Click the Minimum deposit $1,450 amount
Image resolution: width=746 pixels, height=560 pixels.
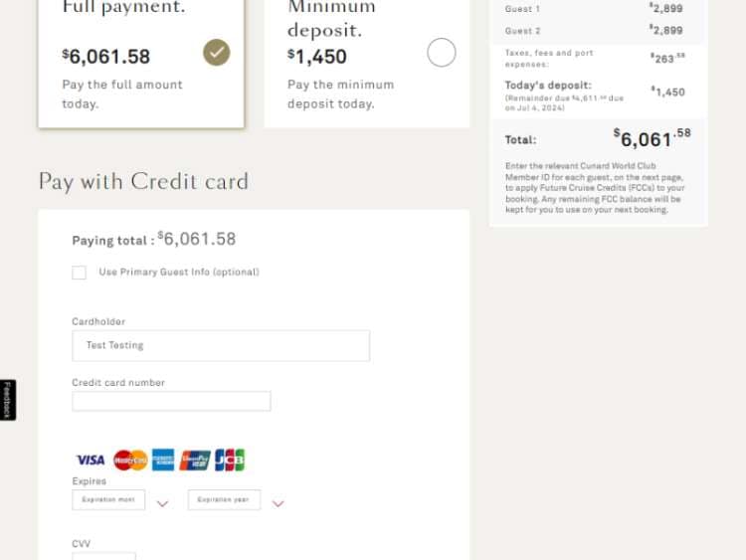317,57
